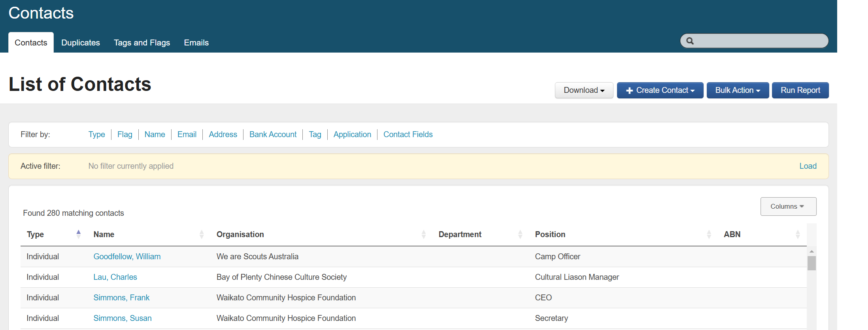Open the Bulk Action dropdown
Viewport: 868px width, 330px height.
tap(737, 91)
